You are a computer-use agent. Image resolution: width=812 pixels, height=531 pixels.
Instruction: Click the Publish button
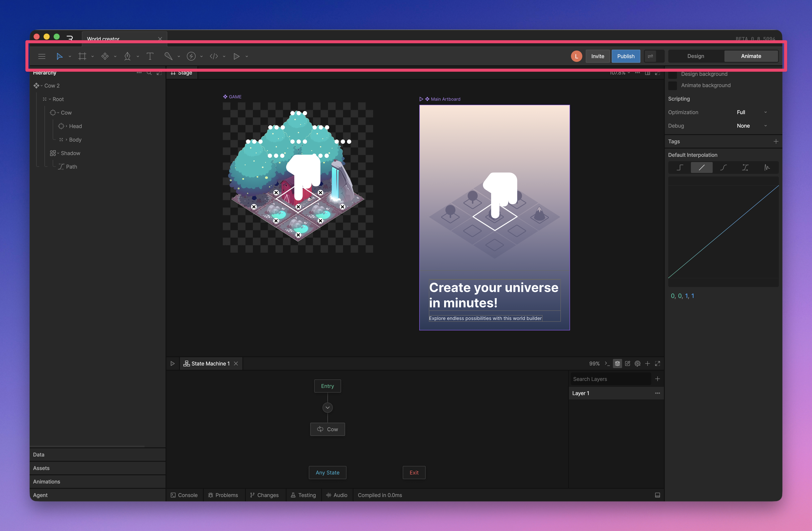(x=626, y=56)
